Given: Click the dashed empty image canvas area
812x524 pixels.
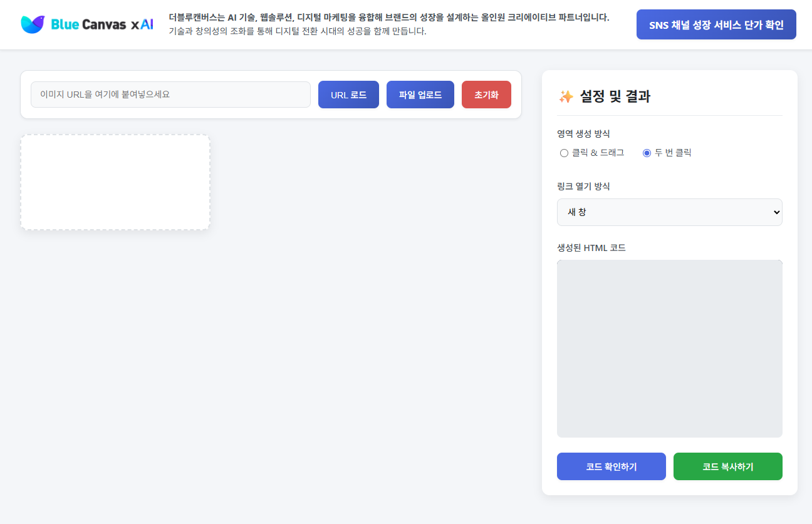Looking at the screenshot, I should [x=115, y=182].
